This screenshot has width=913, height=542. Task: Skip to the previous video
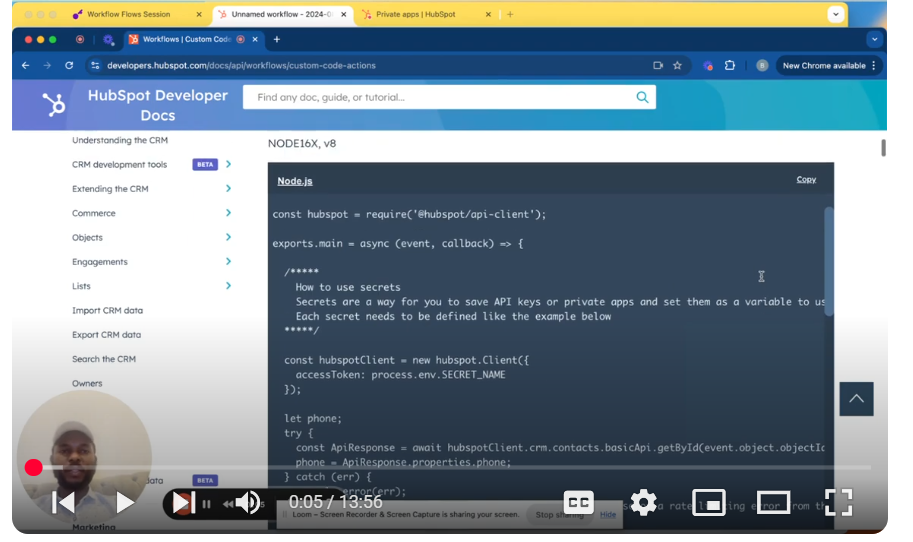63,502
